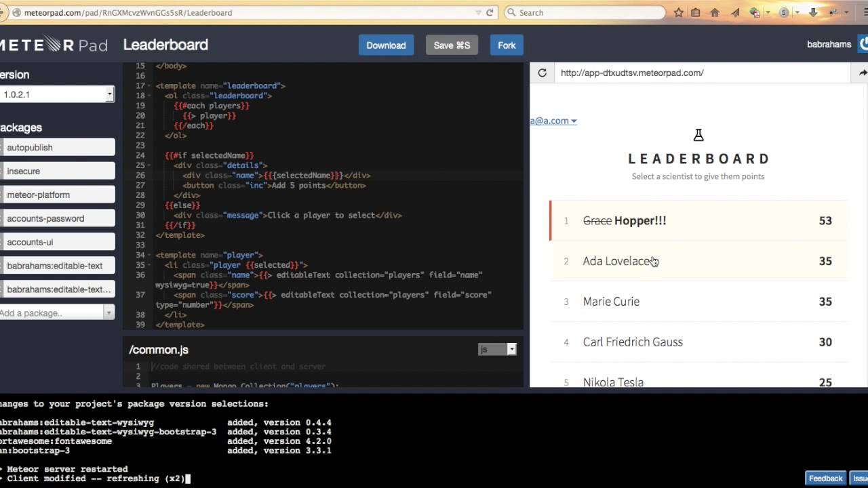868x488 pixels.
Task: Click the flask icon above LEADERBOARD
Action: [698, 136]
